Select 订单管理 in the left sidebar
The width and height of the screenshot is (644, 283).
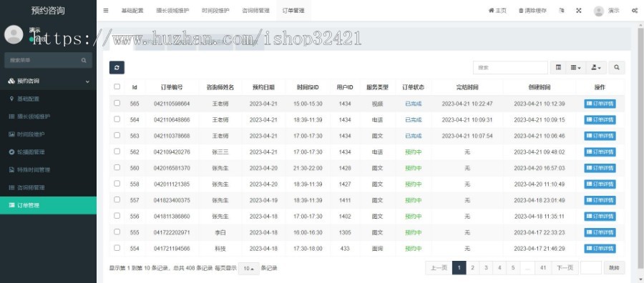pyautogui.click(x=48, y=205)
